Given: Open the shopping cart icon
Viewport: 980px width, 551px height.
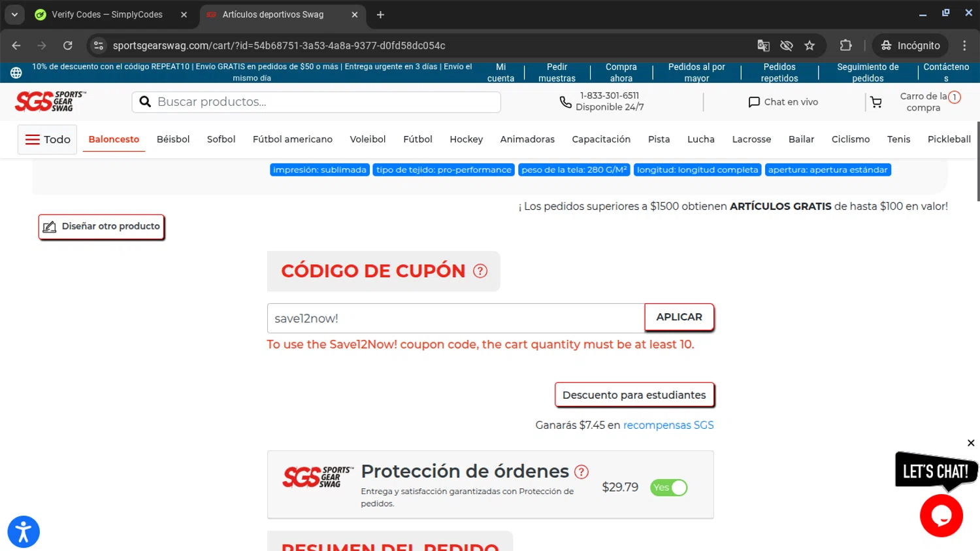Looking at the screenshot, I should pos(876,102).
